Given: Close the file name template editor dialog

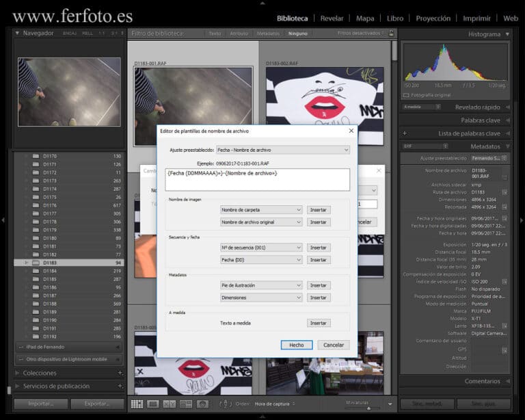Looking at the screenshot, I should click(x=351, y=131).
